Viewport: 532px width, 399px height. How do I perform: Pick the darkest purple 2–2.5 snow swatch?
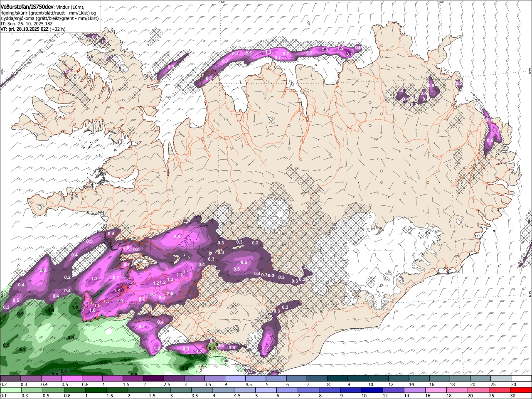click(x=153, y=379)
